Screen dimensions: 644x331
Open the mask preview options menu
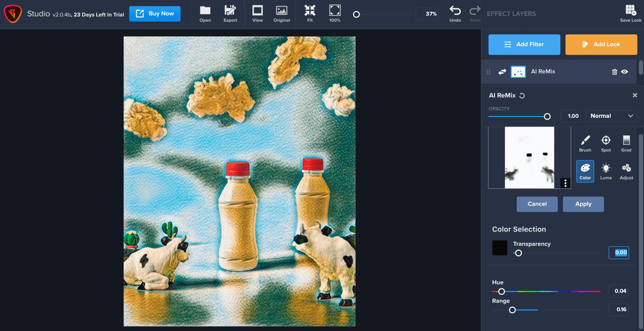565,183
